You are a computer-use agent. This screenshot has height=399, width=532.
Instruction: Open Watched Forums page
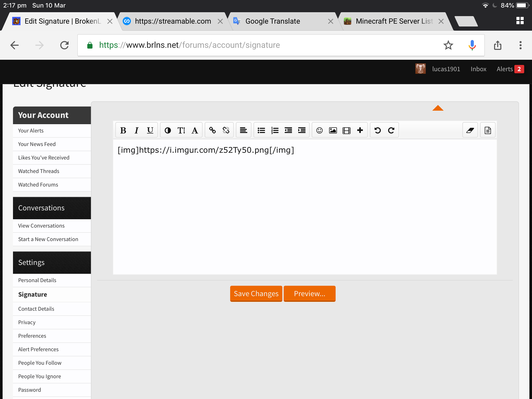coord(52,185)
